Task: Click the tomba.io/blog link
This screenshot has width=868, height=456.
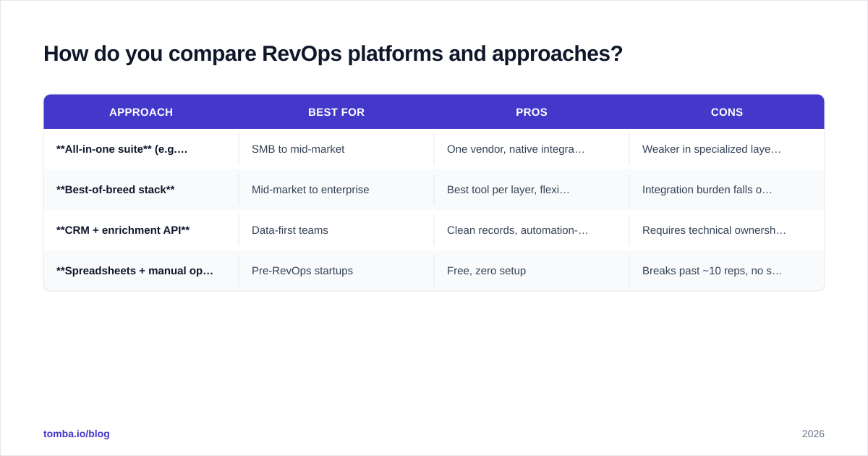Action: (77, 434)
